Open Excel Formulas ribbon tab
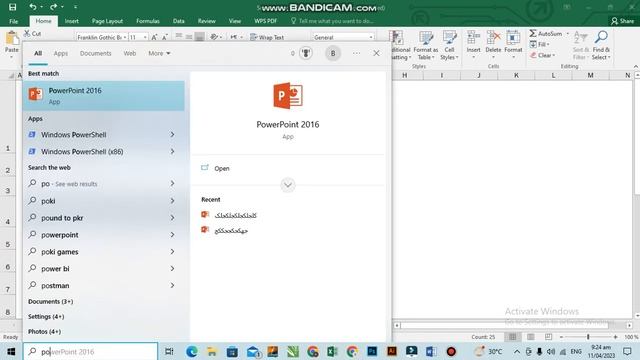640x360 pixels. coord(148,21)
